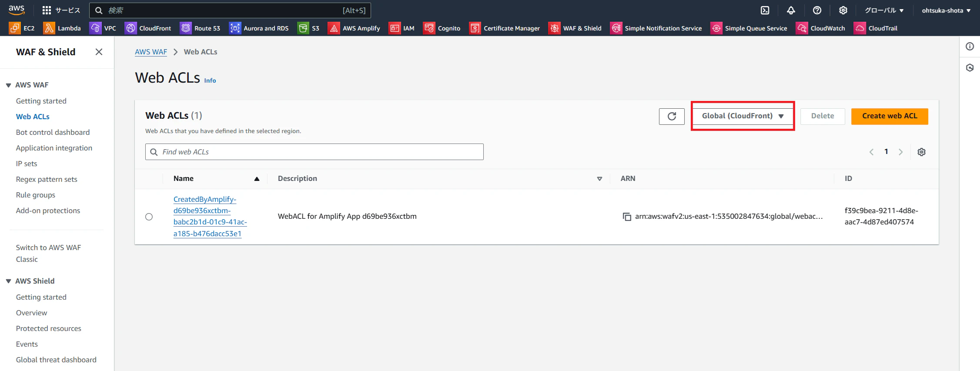Open the S3 shortcut
Image resolution: width=980 pixels, height=371 pixels.
coord(308,28)
